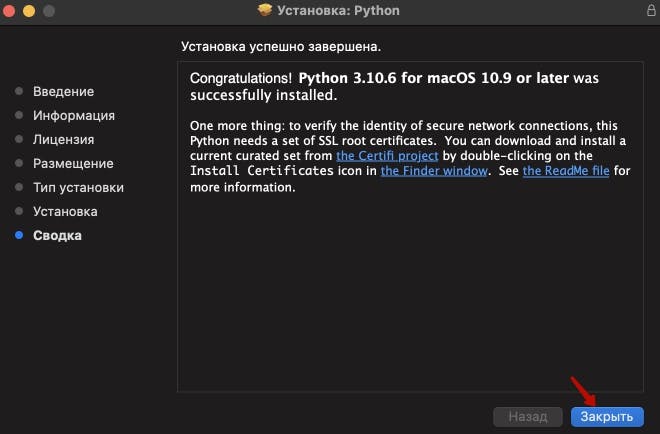This screenshot has height=434, width=660.
Task: Select the Сводка step in sidebar
Action: click(57, 235)
